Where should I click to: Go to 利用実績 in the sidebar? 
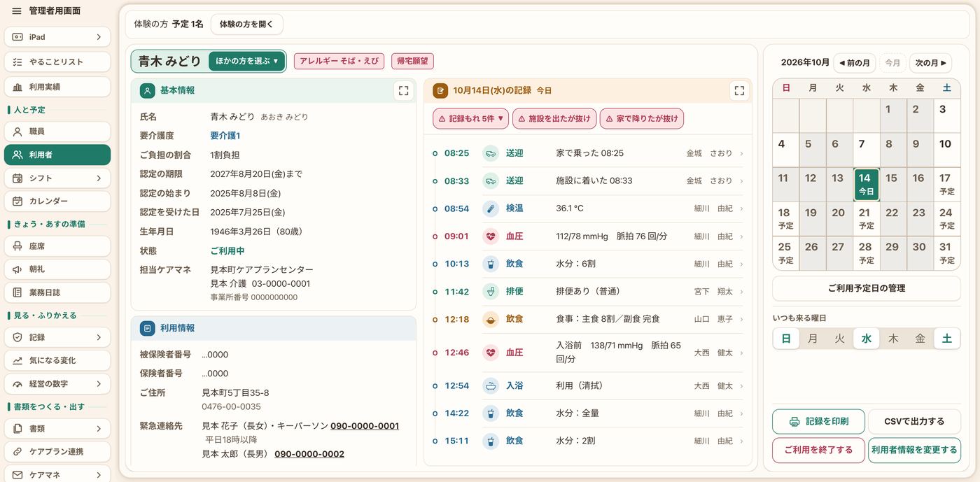click(x=57, y=87)
